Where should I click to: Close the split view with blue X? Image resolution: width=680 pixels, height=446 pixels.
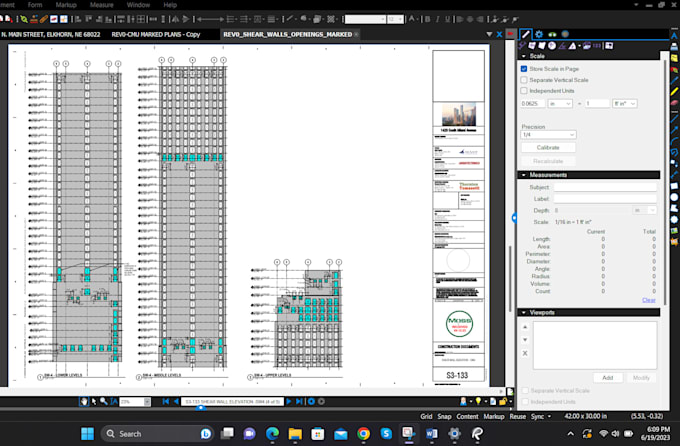click(499, 34)
